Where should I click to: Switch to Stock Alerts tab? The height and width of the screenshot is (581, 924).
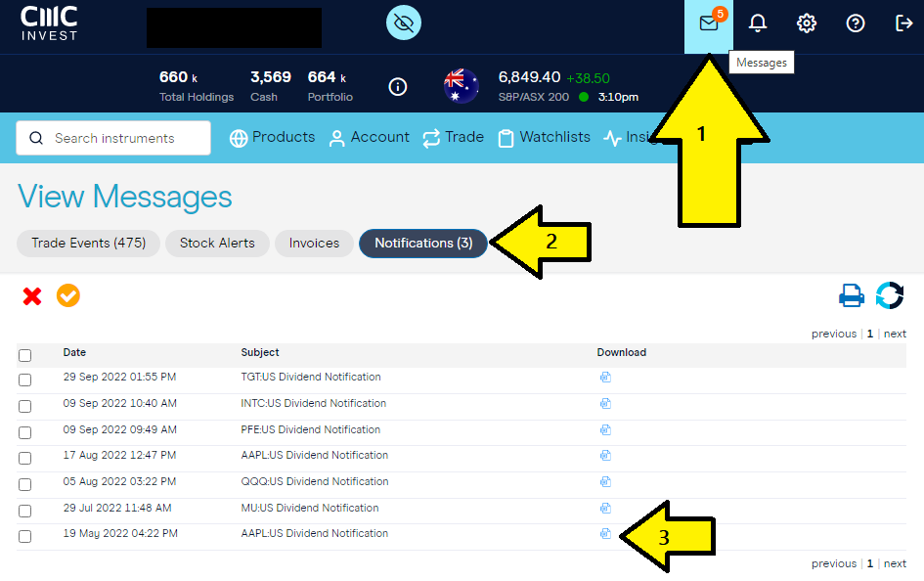pyautogui.click(x=217, y=244)
